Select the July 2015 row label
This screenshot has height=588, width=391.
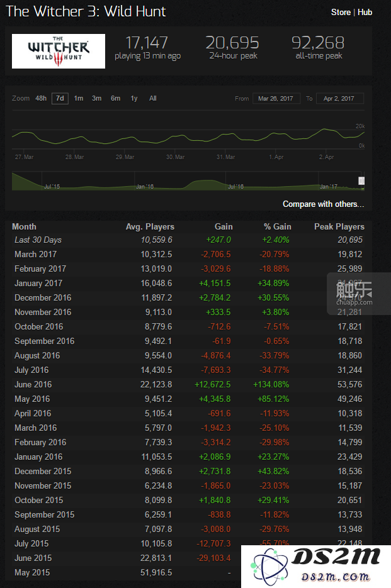(31, 544)
